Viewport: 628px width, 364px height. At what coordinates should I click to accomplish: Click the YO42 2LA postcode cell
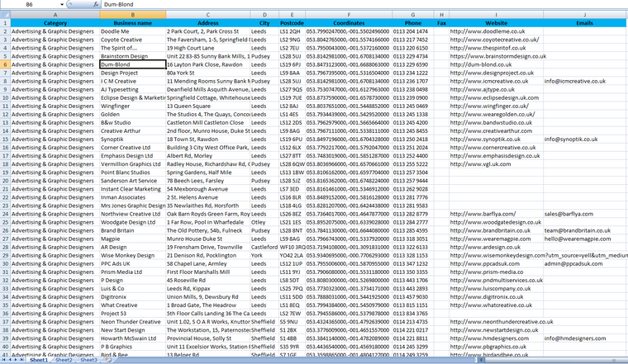292,255
